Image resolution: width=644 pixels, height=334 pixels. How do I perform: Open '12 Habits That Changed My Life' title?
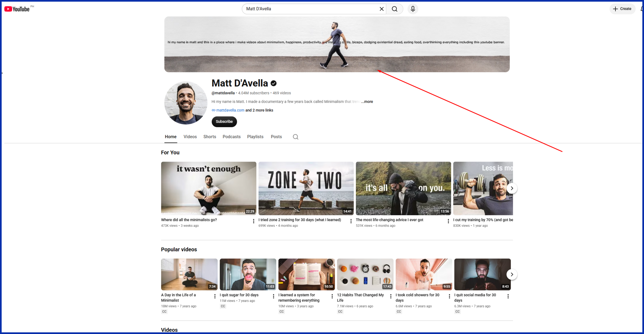360,298
